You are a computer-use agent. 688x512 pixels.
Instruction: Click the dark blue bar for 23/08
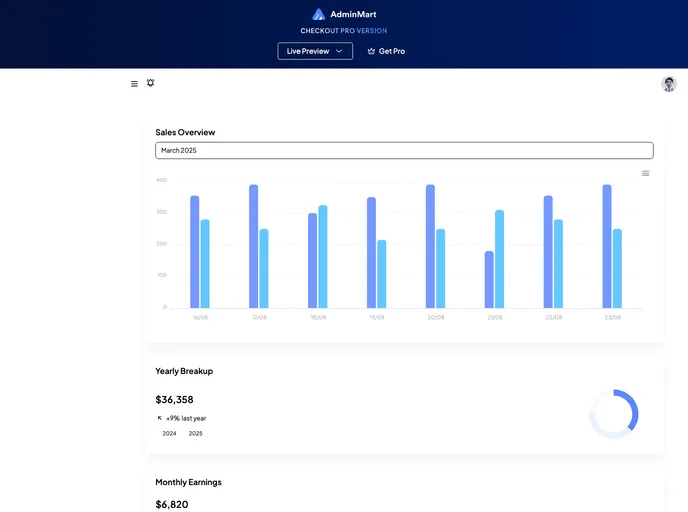point(607,246)
